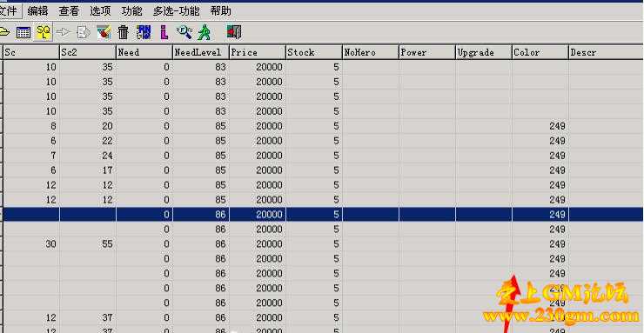The image size is (644, 333).
Task: Click the green running man icon
Action: (x=205, y=32)
